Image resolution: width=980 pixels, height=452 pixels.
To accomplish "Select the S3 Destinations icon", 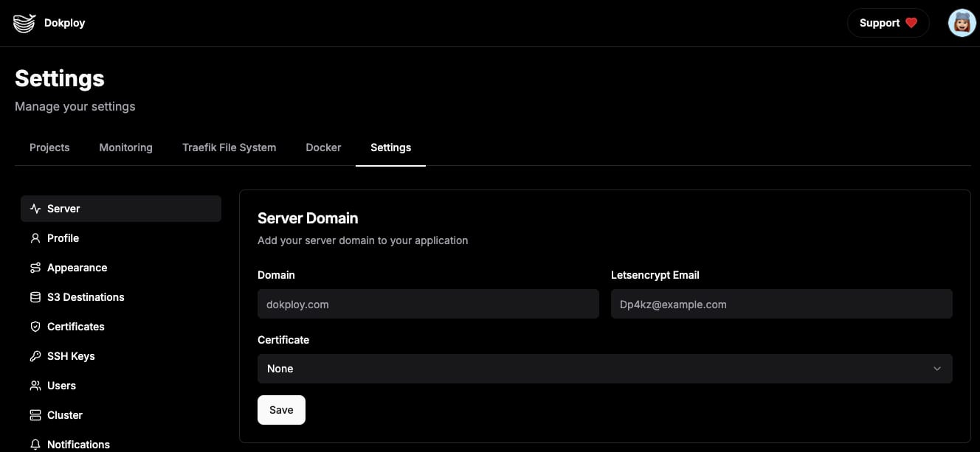I will coord(35,297).
